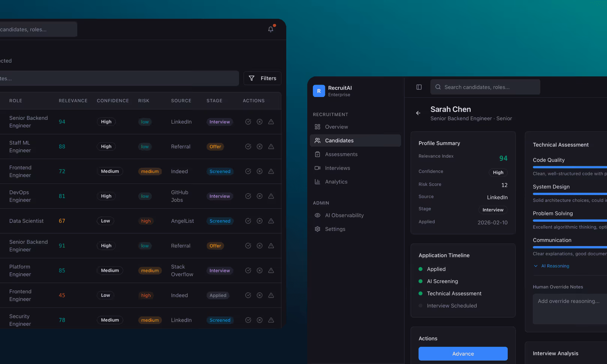Click the System Design progress bar
The height and width of the screenshot is (364, 607).
(570, 194)
